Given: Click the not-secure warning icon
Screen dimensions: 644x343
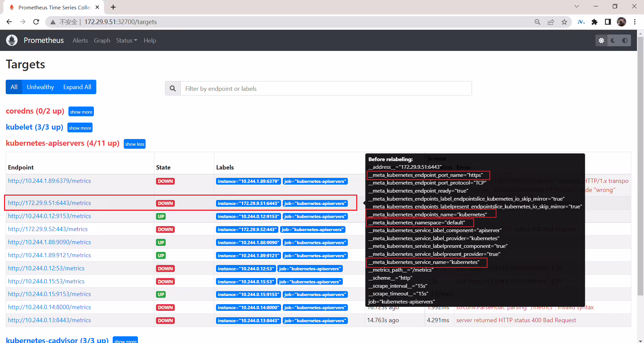Looking at the screenshot, I should click(x=53, y=22).
